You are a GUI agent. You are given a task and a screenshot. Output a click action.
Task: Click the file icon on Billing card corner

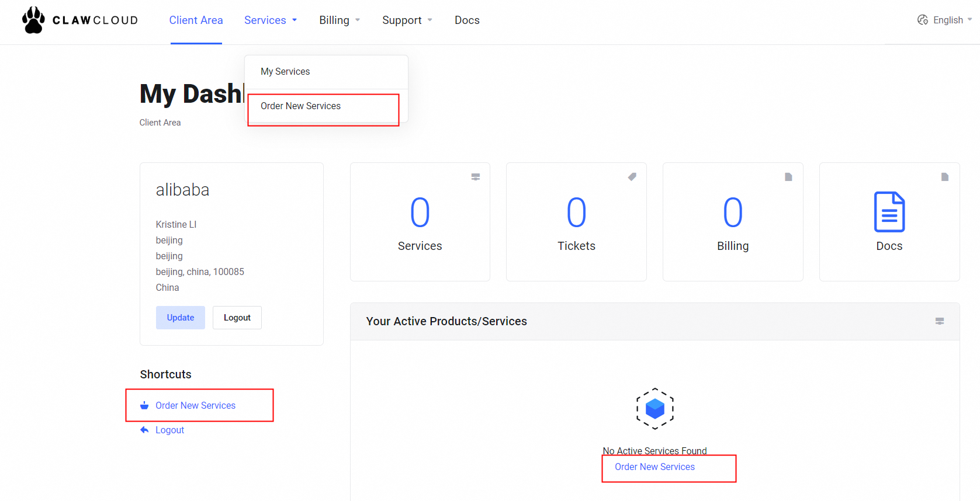[x=788, y=177]
